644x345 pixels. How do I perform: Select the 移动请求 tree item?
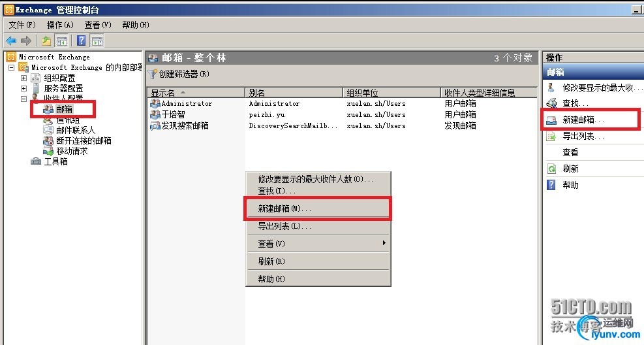point(72,151)
